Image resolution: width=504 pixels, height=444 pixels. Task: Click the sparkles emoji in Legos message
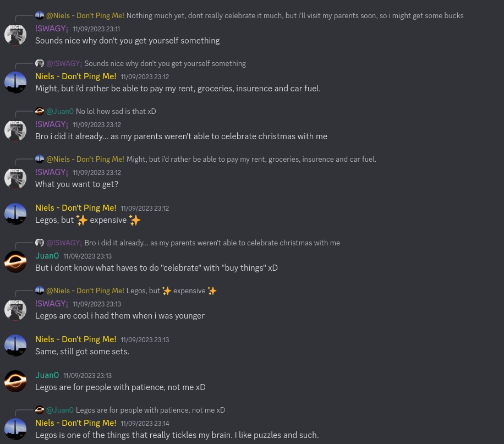[81, 220]
